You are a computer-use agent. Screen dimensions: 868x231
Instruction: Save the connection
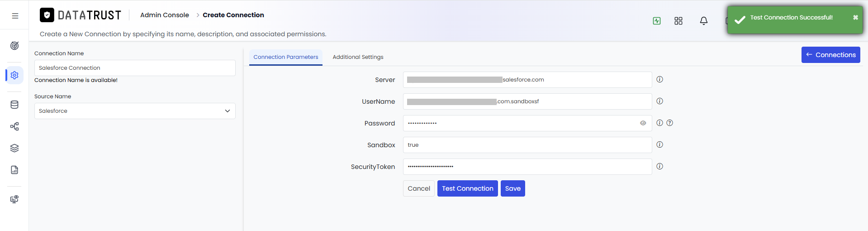pos(513,188)
